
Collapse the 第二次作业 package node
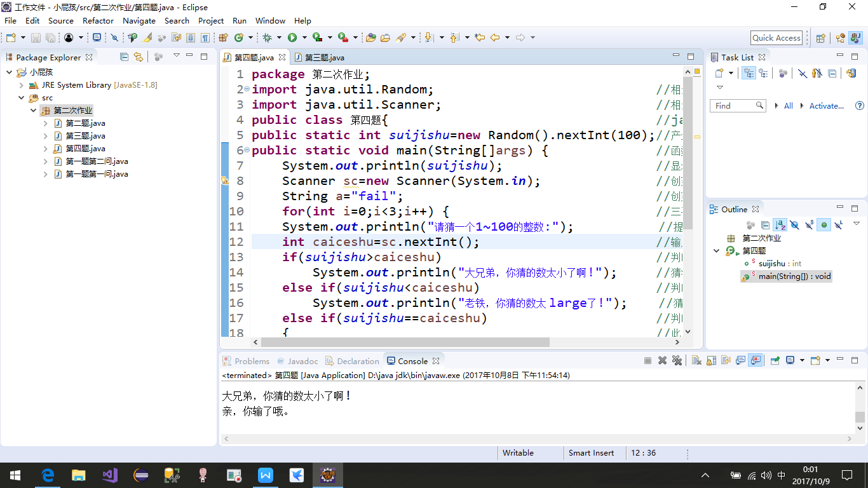(33, 111)
